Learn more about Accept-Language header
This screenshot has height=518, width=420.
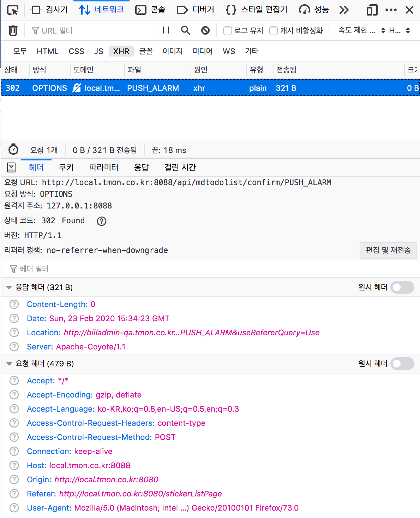(14, 409)
